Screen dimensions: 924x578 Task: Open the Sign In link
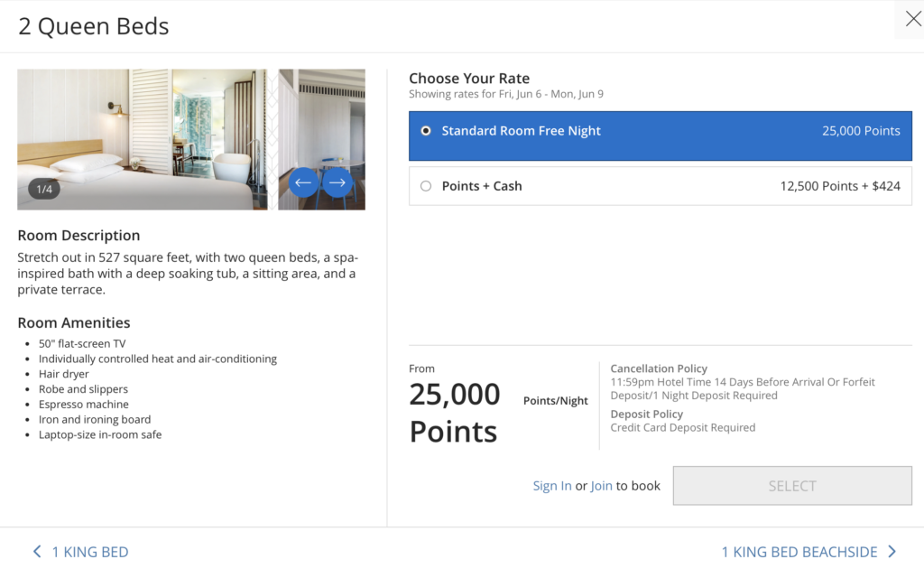click(551, 486)
